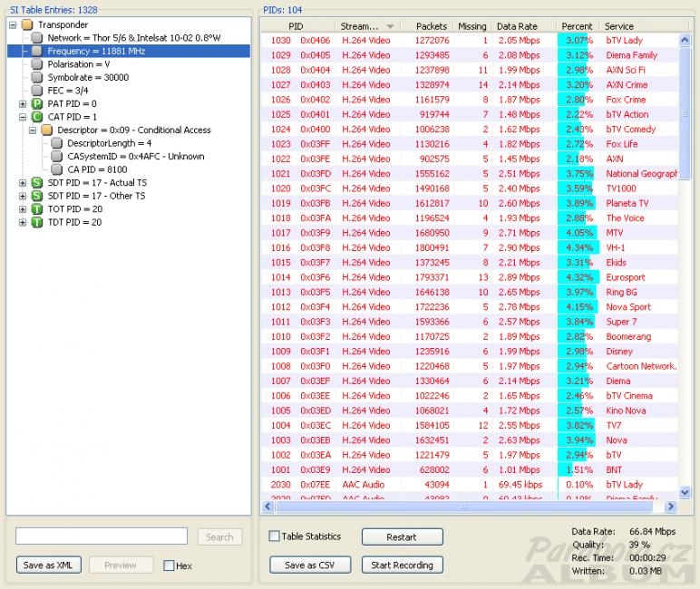Select the Eurosport service row
The image size is (700, 589).
click(470, 277)
